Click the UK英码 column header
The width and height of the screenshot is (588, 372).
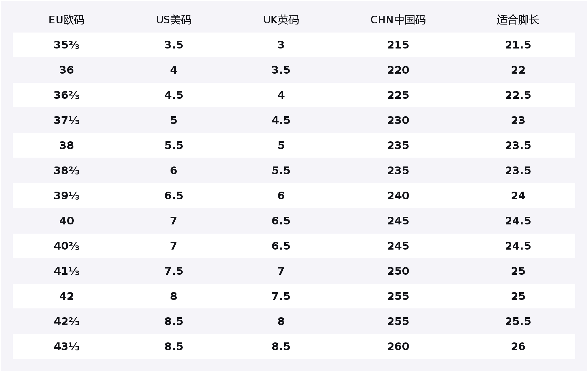[281, 20]
